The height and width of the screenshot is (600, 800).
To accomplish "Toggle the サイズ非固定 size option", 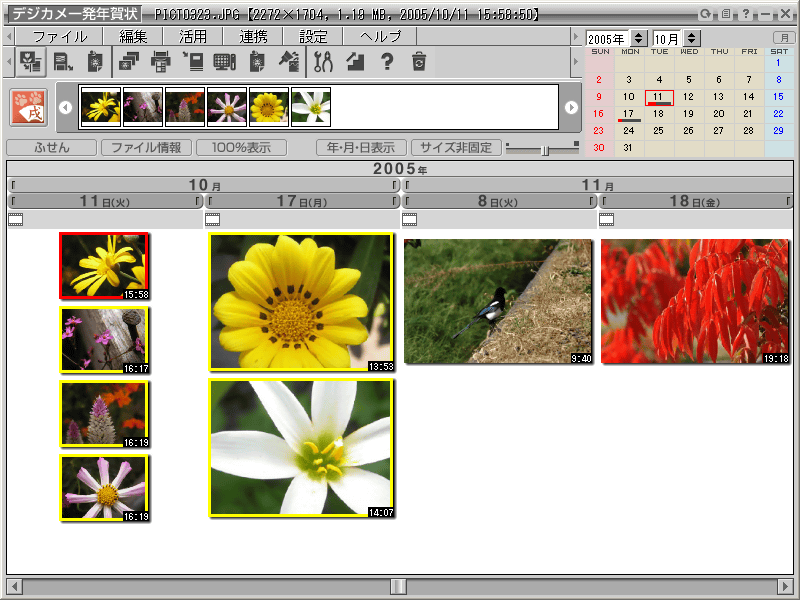I will pyautogui.click(x=456, y=148).
